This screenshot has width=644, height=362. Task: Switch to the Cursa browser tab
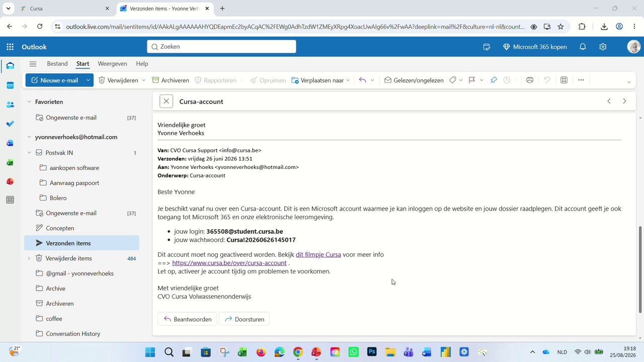(x=64, y=9)
